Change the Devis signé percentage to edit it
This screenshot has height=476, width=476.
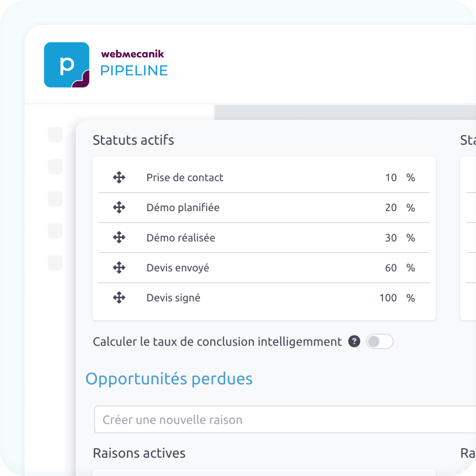388,297
